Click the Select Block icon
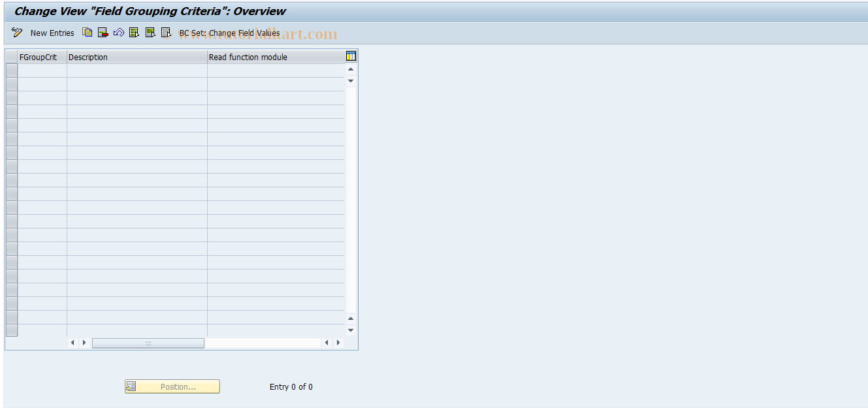 pyautogui.click(x=150, y=32)
